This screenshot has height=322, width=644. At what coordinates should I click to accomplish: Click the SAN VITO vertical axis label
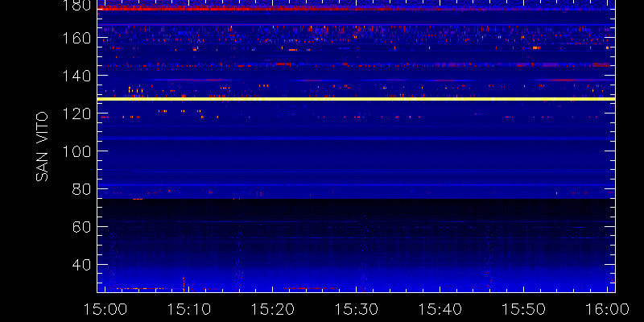pos(42,147)
